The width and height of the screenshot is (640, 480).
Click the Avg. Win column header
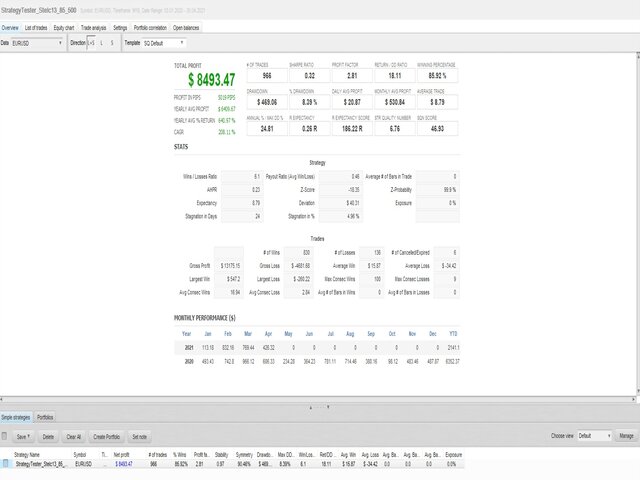348,455
